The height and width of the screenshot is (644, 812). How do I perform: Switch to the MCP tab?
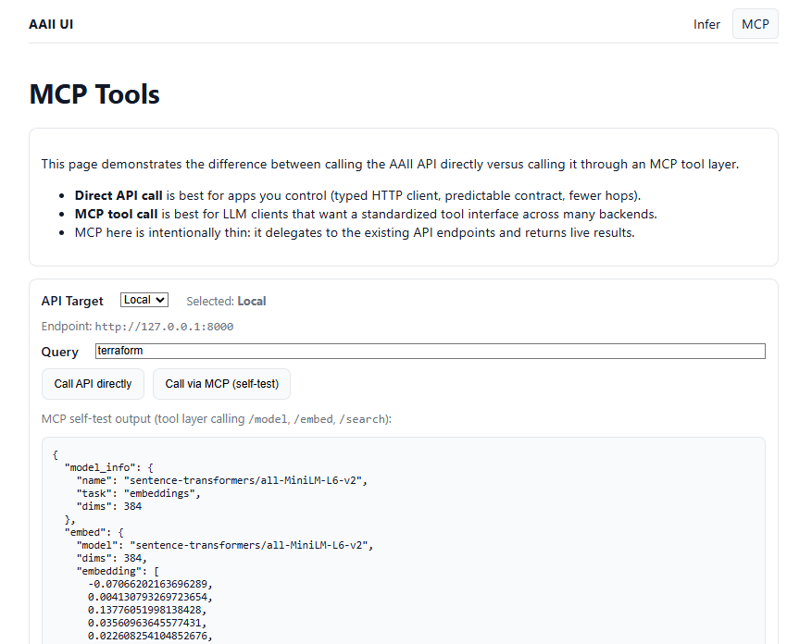click(755, 24)
